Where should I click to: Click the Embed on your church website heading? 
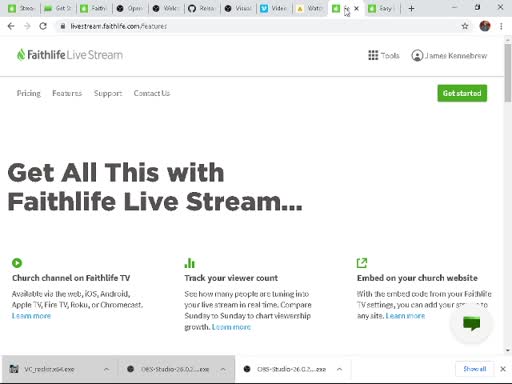pos(417,278)
